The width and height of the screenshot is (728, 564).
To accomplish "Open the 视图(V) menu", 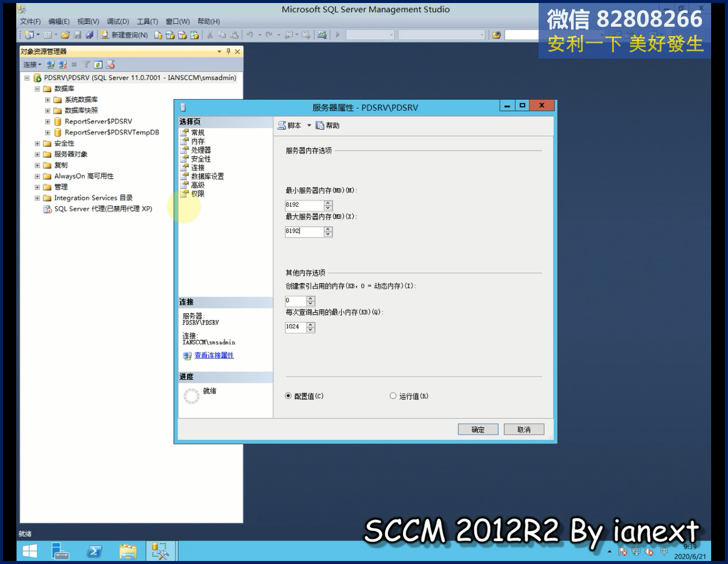I will (x=88, y=22).
